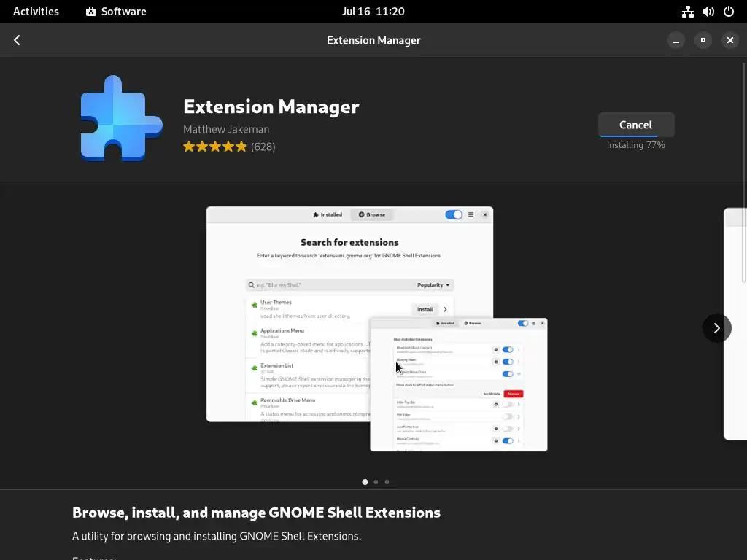Click the Installing 77% status text
Viewport: 747px width, 560px height.
coord(635,145)
